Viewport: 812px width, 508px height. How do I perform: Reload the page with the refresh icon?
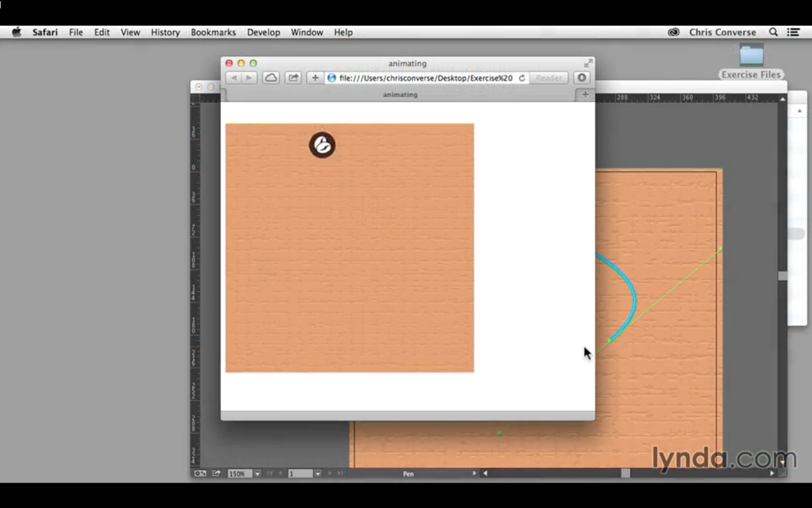pyautogui.click(x=522, y=78)
